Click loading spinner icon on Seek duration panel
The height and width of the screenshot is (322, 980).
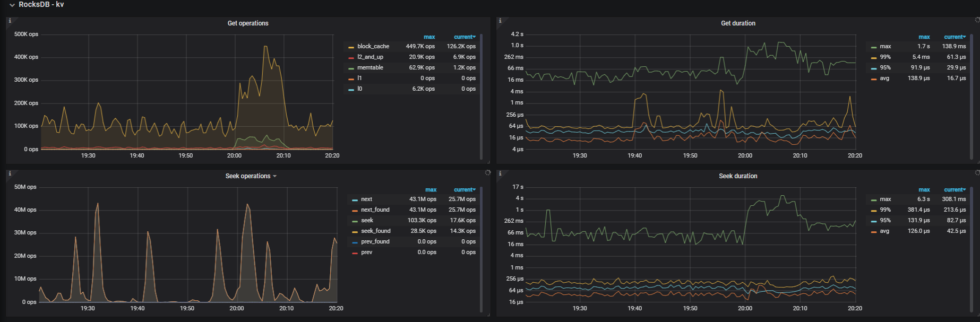[x=977, y=173]
